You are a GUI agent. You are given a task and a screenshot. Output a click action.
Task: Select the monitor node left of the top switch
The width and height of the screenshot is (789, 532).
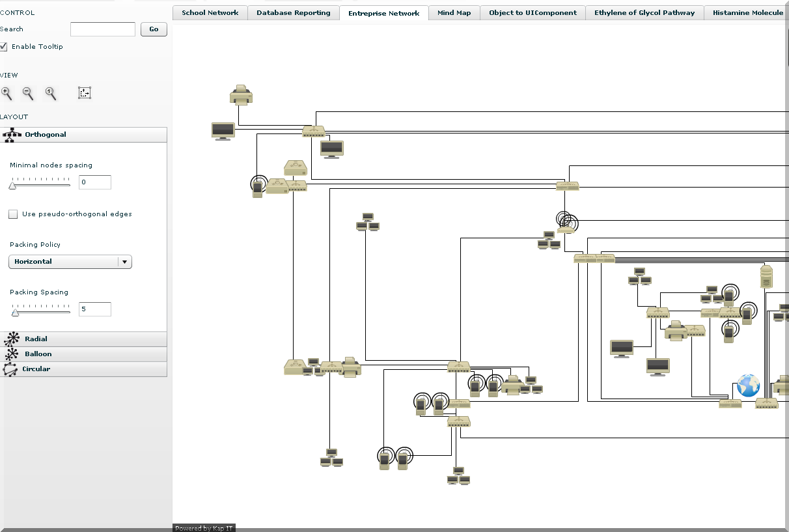(x=223, y=131)
